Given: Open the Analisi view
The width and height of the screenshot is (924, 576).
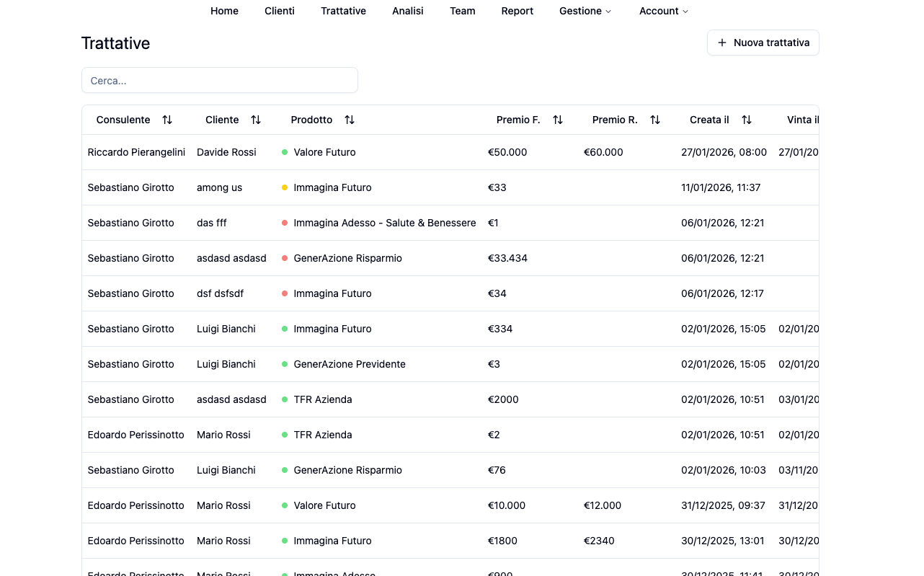Looking at the screenshot, I should (407, 11).
